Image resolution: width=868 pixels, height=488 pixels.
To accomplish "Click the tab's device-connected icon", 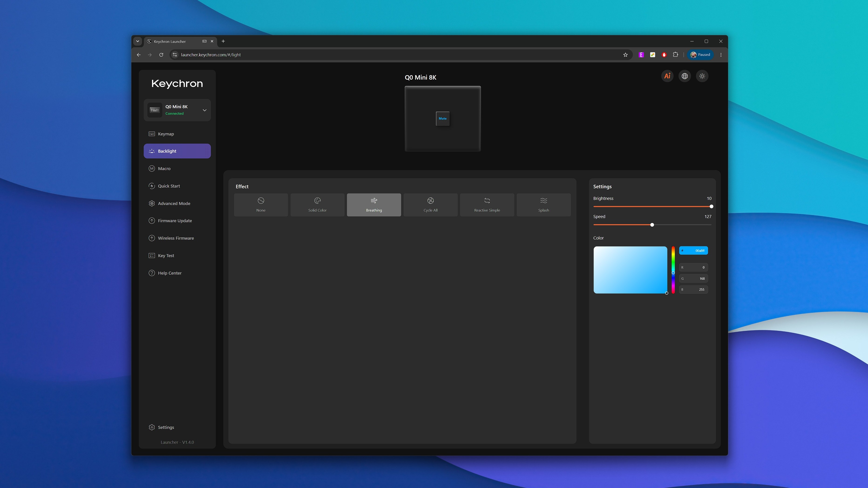I will 204,41.
